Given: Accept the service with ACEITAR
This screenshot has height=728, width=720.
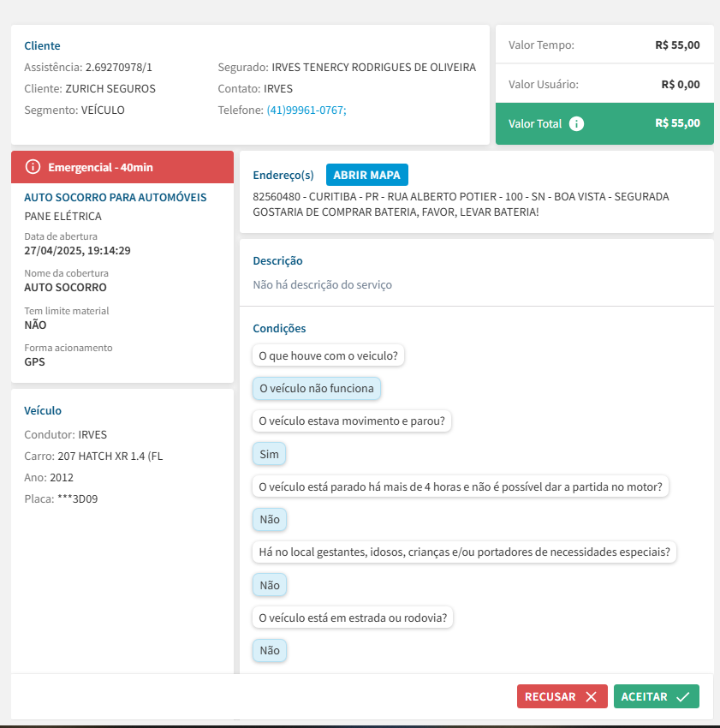Looking at the screenshot, I should point(656,697).
